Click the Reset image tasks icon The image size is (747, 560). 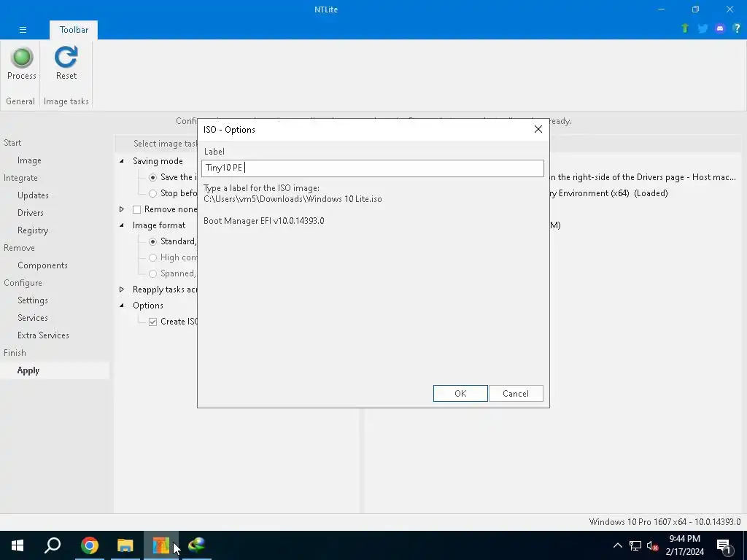click(66, 63)
